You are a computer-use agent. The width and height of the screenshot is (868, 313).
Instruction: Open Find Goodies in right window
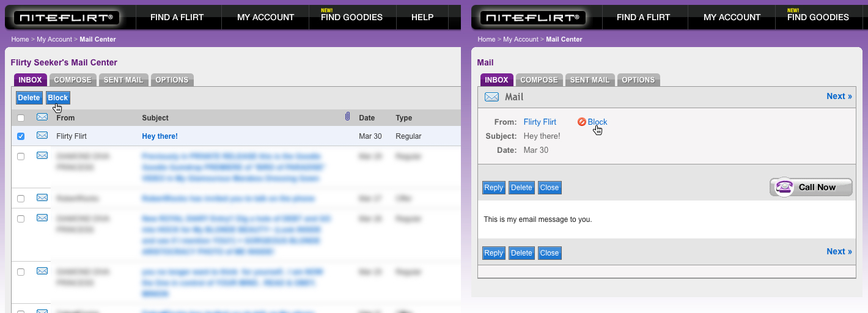pos(818,17)
